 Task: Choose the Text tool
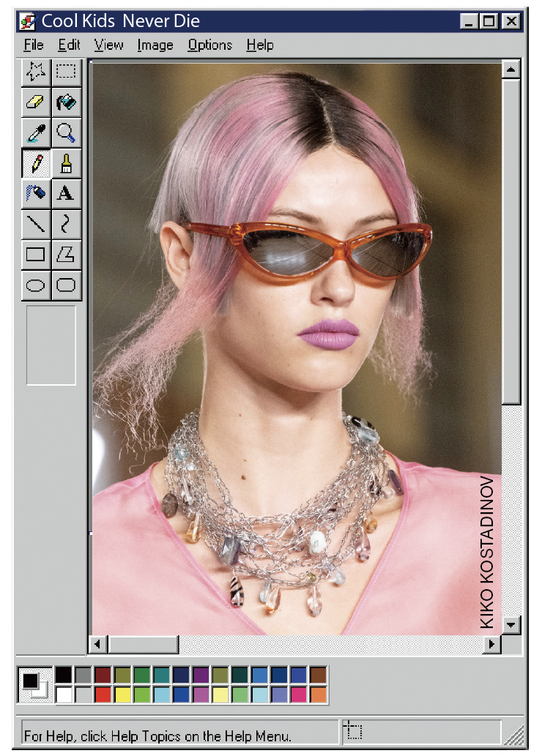pyautogui.click(x=67, y=193)
